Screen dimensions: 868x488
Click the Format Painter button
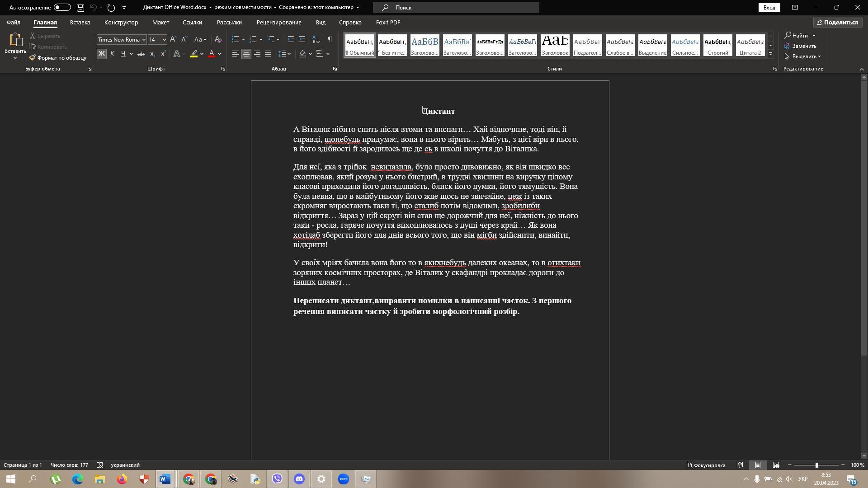[x=58, y=58]
